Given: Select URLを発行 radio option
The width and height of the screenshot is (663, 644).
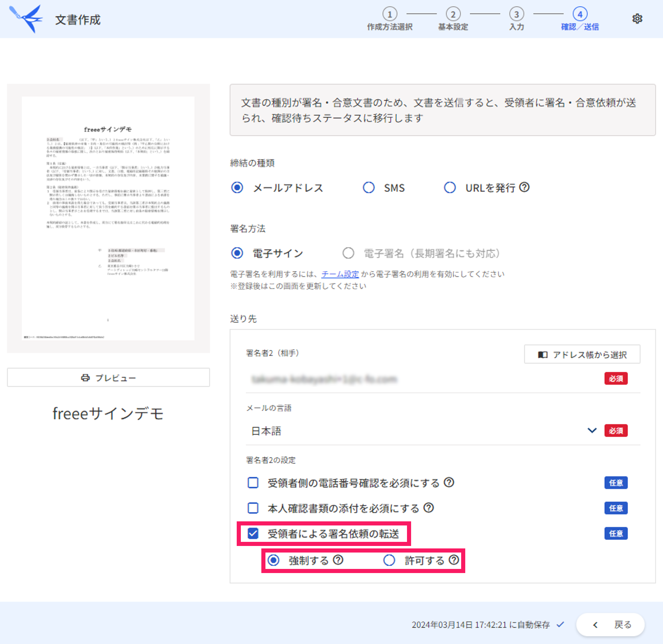Looking at the screenshot, I should click(x=450, y=188).
